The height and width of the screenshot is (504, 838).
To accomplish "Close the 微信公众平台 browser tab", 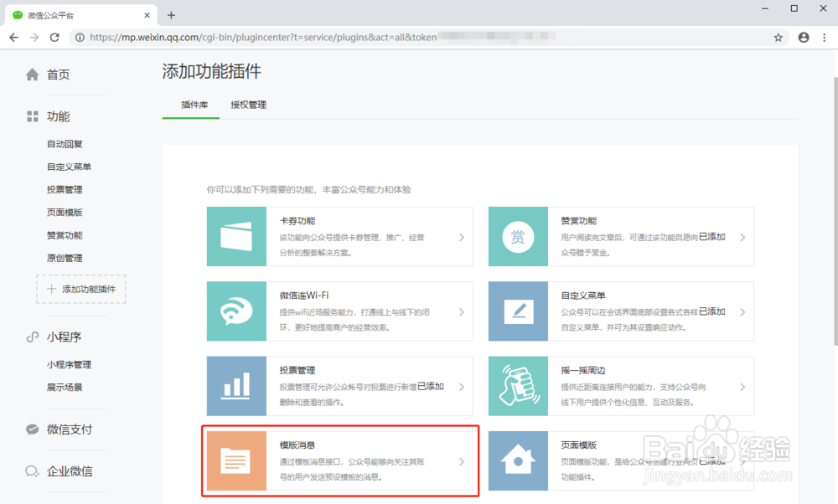I will (147, 15).
